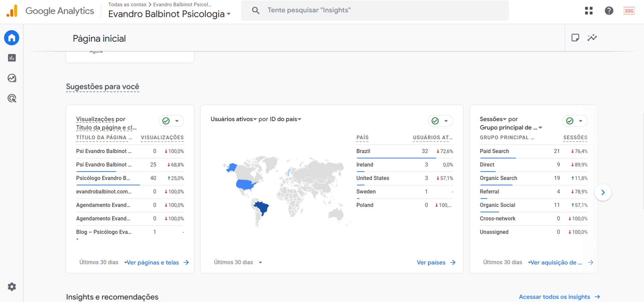This screenshot has width=644, height=302.
Task: Open the Home navigation icon
Action: point(12,38)
